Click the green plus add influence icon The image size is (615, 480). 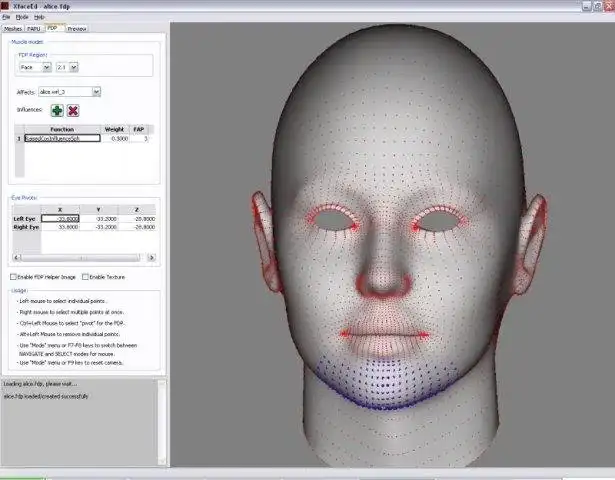(57, 110)
